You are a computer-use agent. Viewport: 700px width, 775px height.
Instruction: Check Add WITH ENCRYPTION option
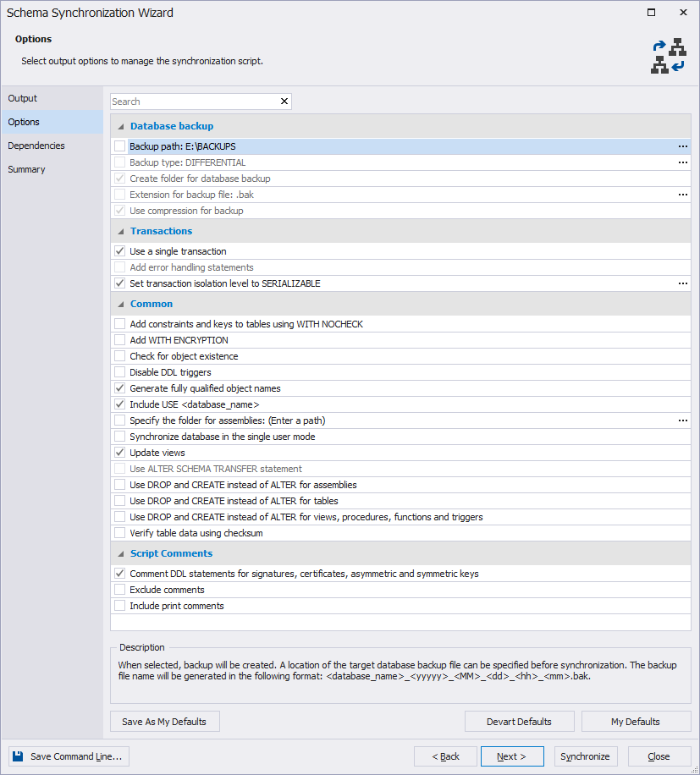point(119,340)
